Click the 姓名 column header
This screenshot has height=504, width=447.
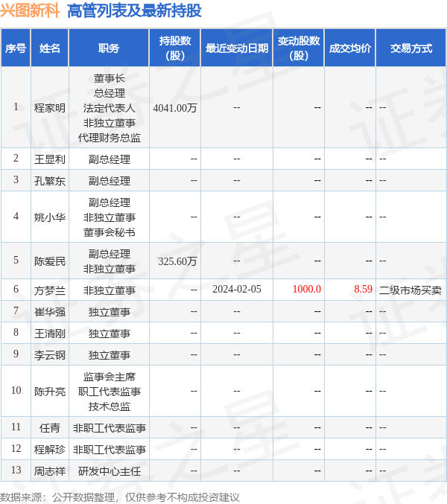click(x=50, y=48)
